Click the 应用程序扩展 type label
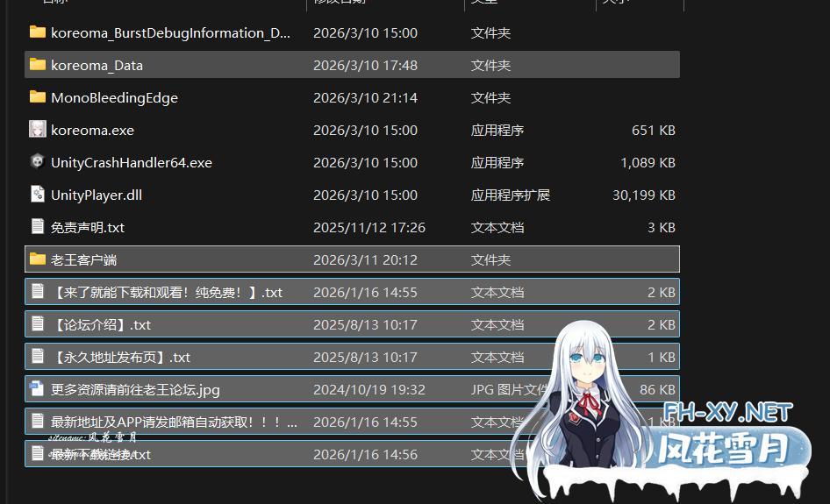 (510, 195)
